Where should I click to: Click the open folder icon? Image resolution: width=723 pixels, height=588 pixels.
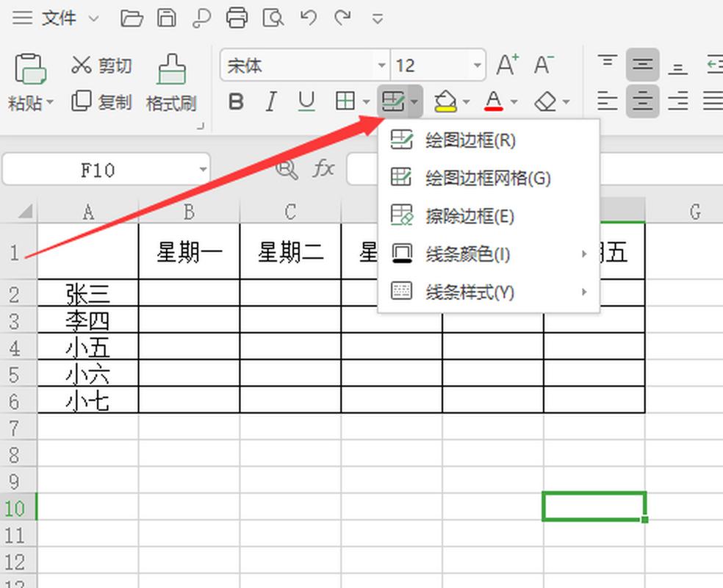tap(132, 18)
